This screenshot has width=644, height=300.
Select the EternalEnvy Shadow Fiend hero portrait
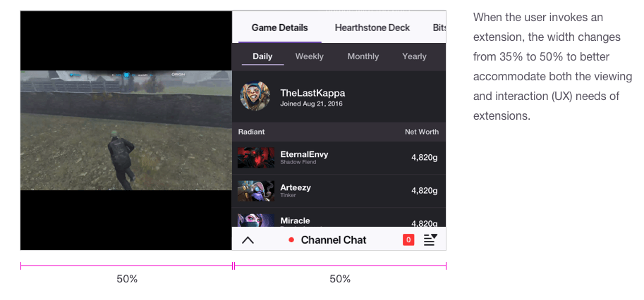256,158
